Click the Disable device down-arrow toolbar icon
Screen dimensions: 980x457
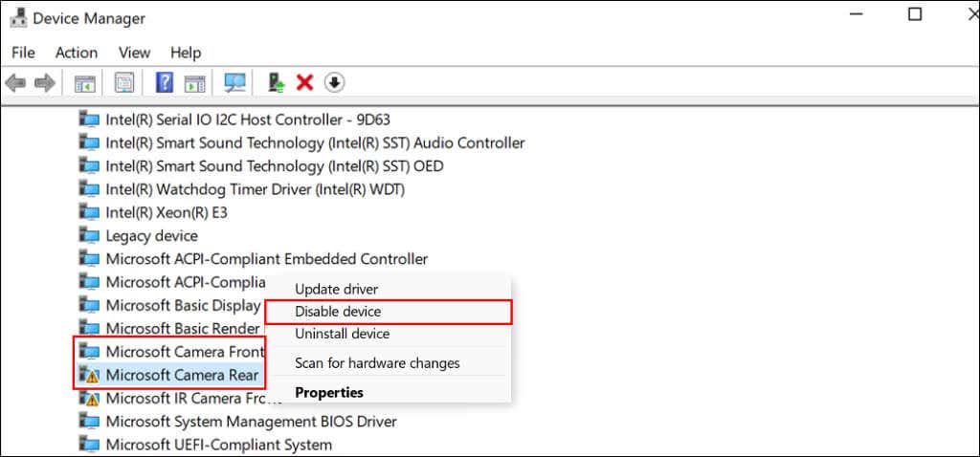(x=335, y=82)
